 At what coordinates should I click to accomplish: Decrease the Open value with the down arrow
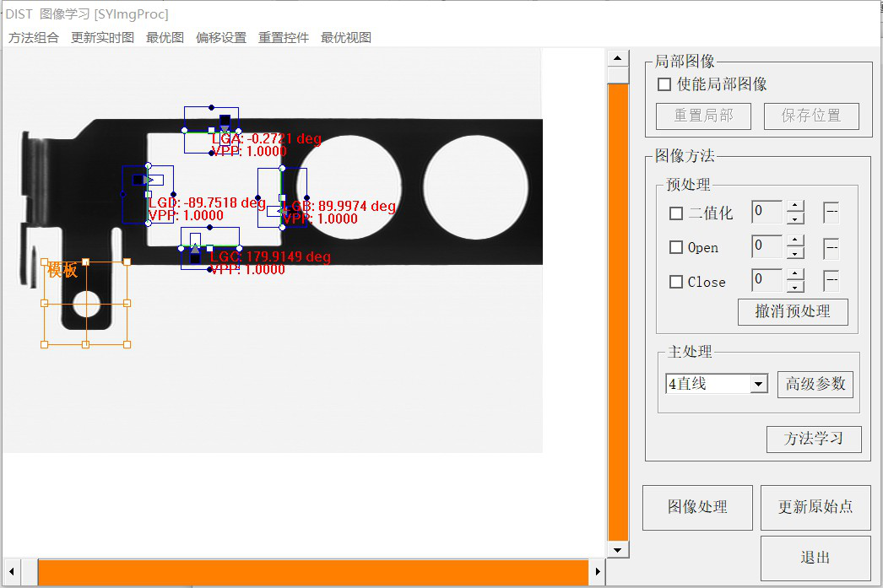[x=794, y=254]
